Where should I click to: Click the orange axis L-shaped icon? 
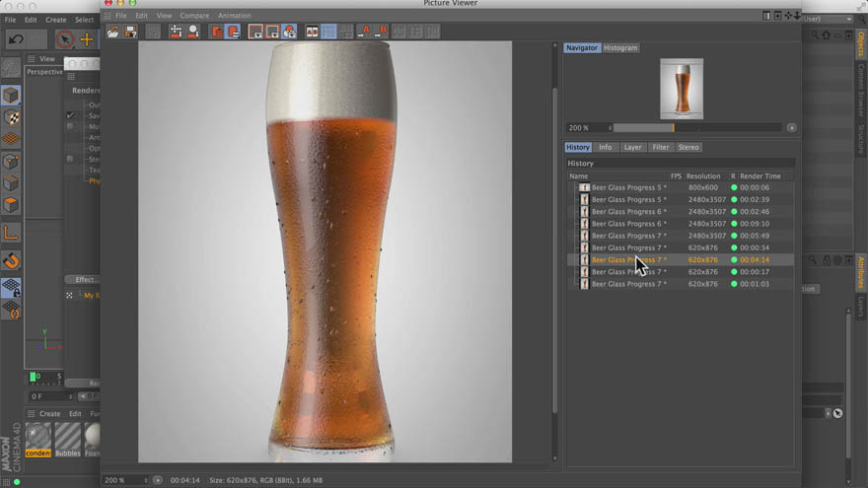pos(11,233)
